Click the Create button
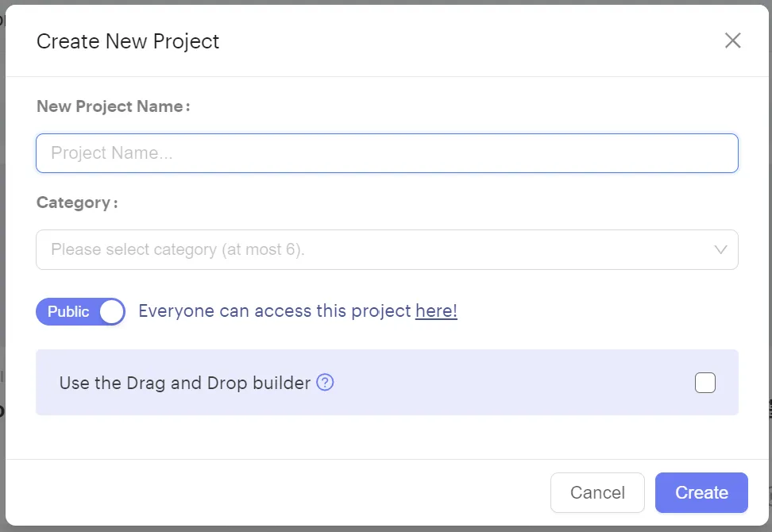Image resolution: width=772 pixels, height=532 pixels. tap(701, 492)
